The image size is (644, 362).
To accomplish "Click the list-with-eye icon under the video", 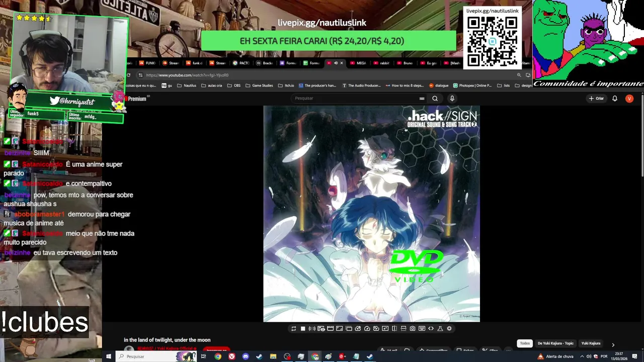I will pos(321,328).
